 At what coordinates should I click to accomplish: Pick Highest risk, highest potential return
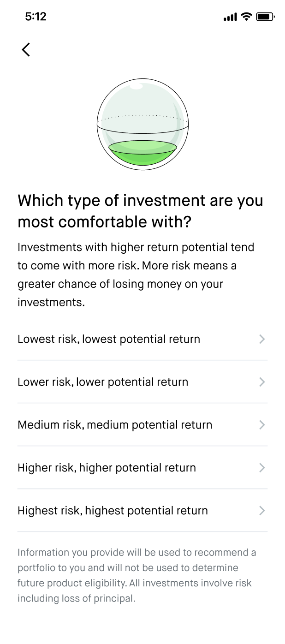point(142,511)
